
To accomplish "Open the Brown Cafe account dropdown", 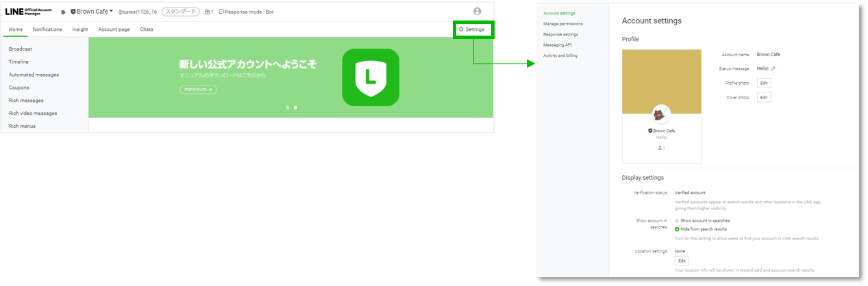I will coord(95,12).
